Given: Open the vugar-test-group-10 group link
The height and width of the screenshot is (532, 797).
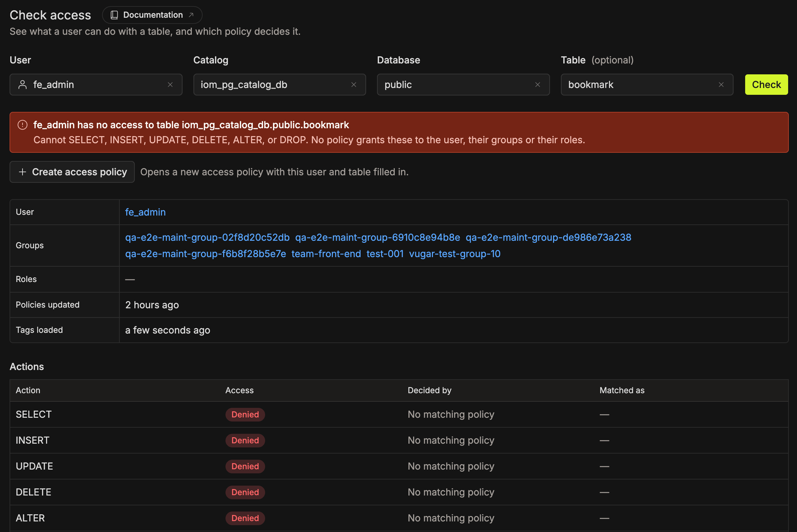Looking at the screenshot, I should pos(455,254).
